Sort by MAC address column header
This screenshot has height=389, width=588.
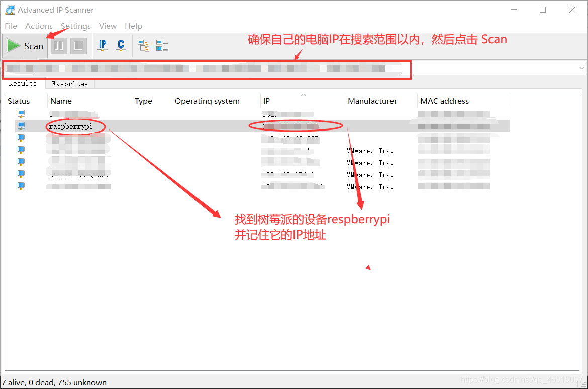463,101
